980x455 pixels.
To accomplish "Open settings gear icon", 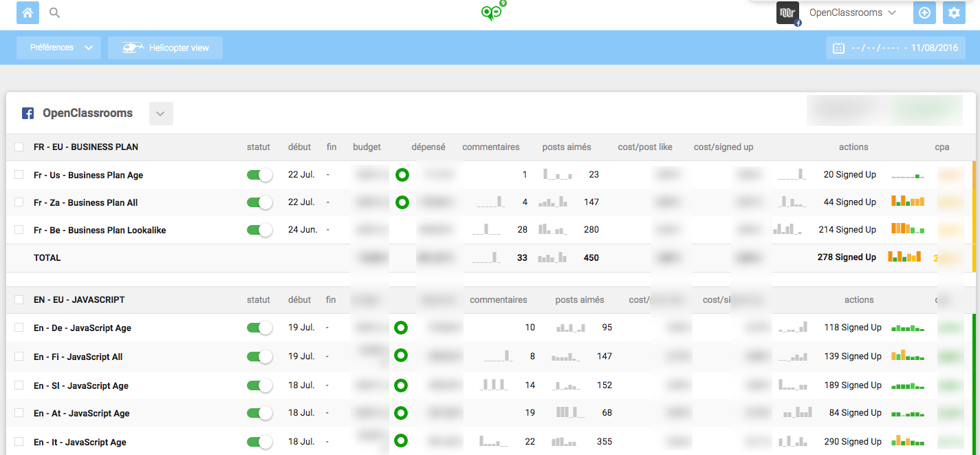I will 954,12.
